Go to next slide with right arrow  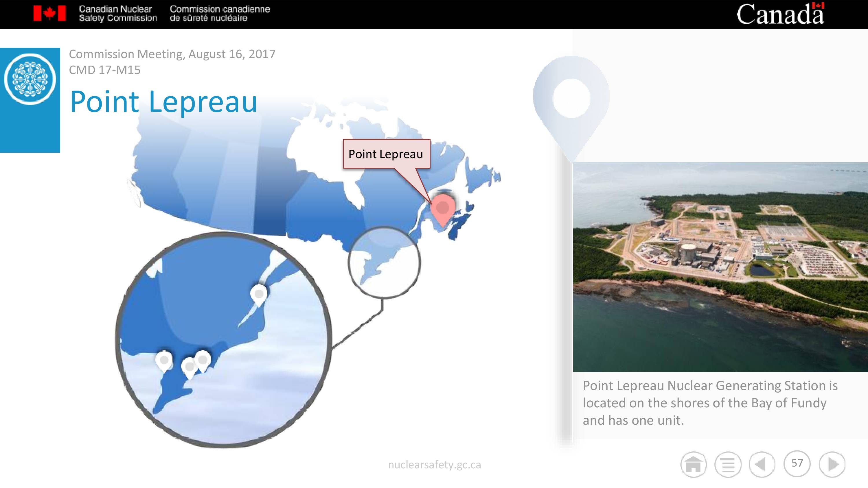pos(832,464)
